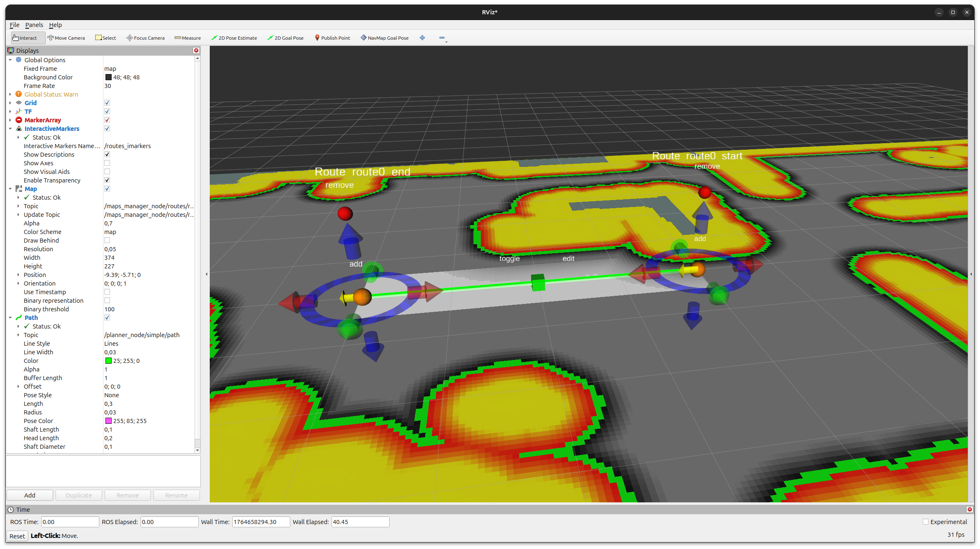
Task: Expand the Global Status: Warn item
Action: coord(10,94)
